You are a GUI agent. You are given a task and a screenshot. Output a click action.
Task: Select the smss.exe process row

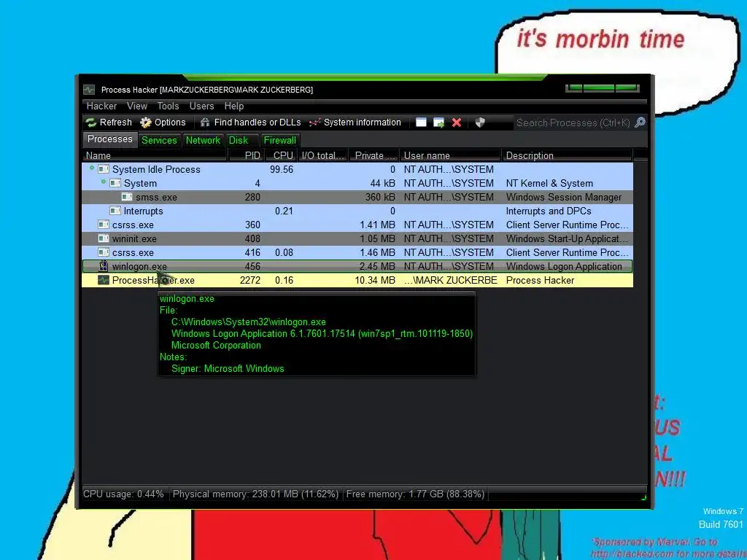click(x=357, y=197)
